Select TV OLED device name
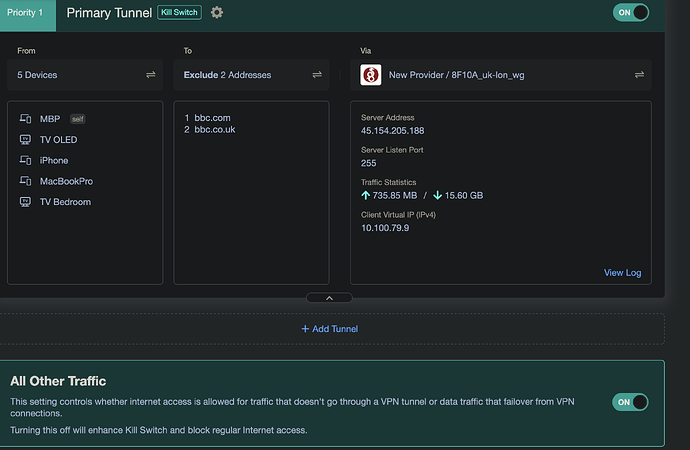 click(x=59, y=139)
